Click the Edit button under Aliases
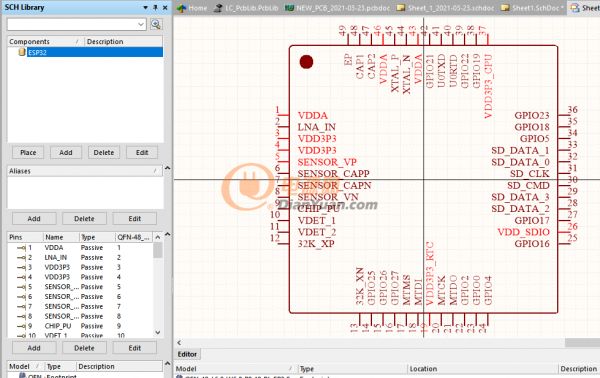The width and height of the screenshot is (600, 378). (x=134, y=218)
